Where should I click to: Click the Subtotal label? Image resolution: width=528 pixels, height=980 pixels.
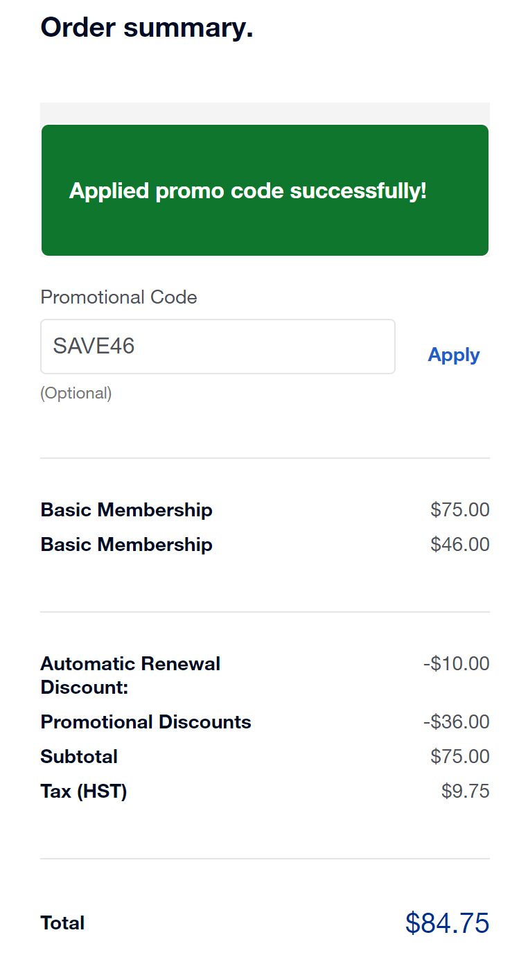[x=78, y=756]
